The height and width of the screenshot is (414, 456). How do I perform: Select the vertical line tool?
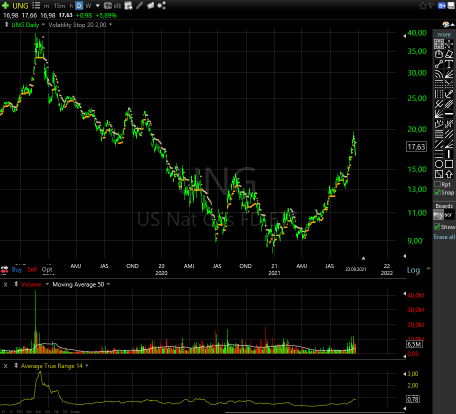tap(449, 154)
